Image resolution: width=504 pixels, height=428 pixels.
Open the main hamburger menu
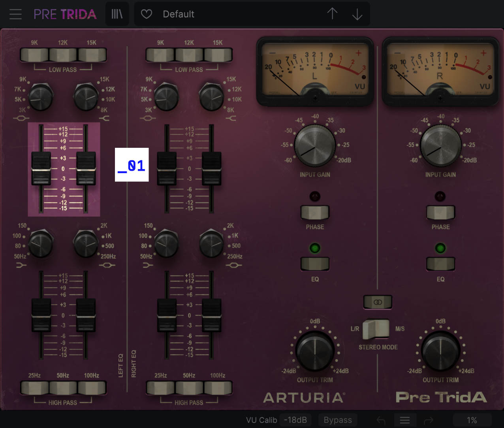15,14
